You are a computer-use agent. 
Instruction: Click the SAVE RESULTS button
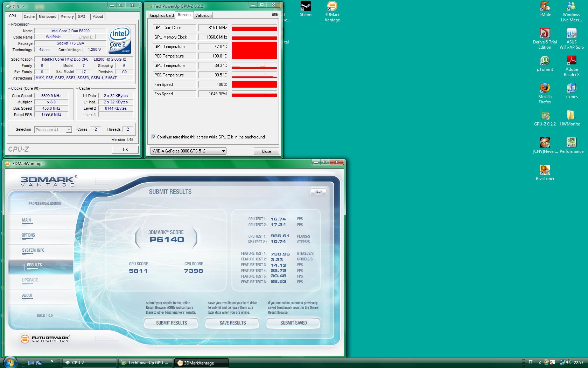tap(233, 323)
